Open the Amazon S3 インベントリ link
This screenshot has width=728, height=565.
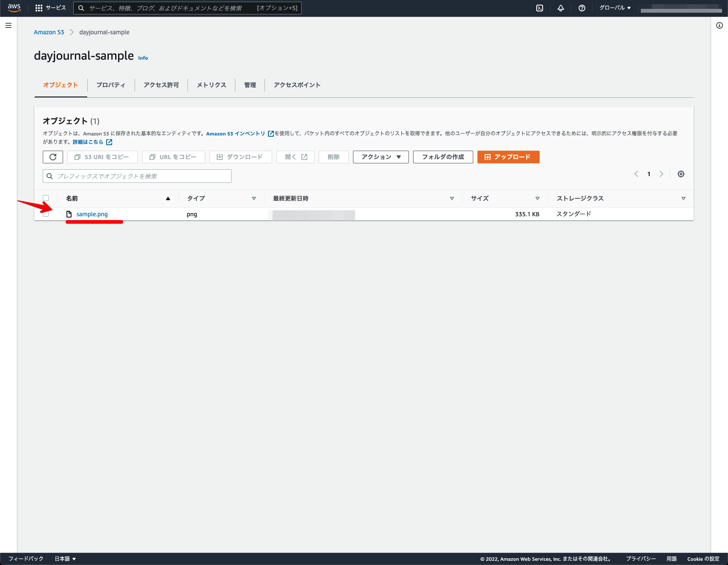pyautogui.click(x=236, y=134)
